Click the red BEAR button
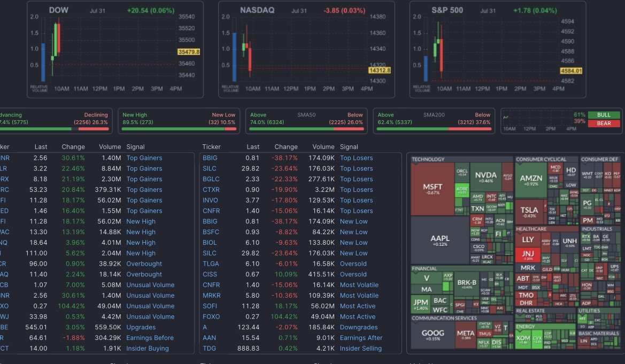Screen dimensions: 625x364 tap(604, 123)
